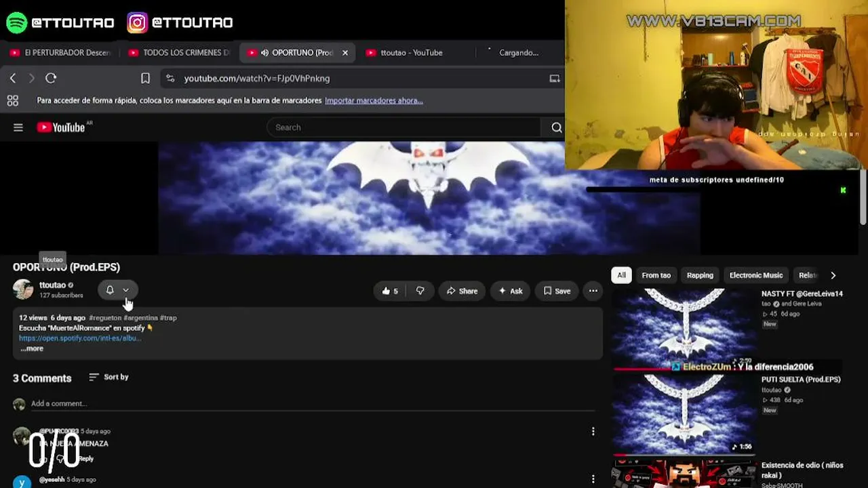
Task: Like the video with thumbs up
Action: 390,291
